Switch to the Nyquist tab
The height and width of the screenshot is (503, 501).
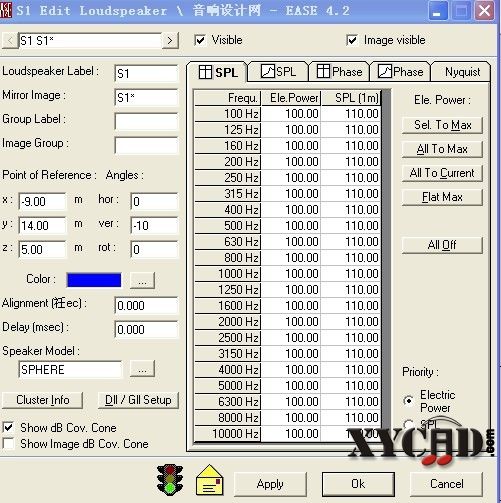462,72
